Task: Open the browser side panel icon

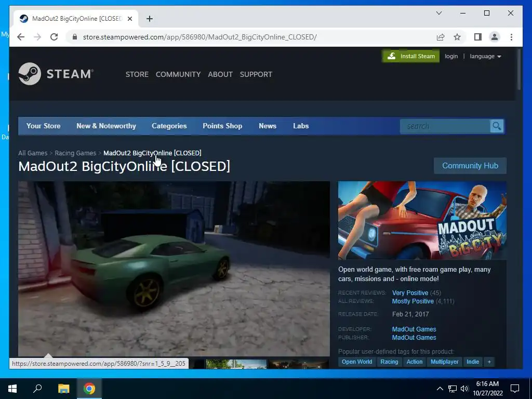Action: point(478,37)
